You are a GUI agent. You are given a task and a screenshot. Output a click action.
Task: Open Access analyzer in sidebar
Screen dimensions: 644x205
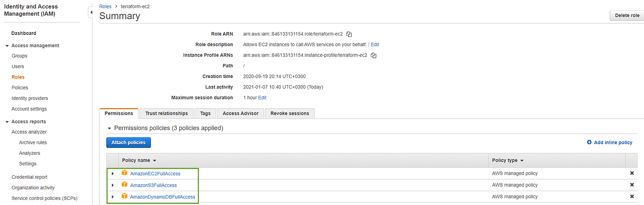pos(29,132)
